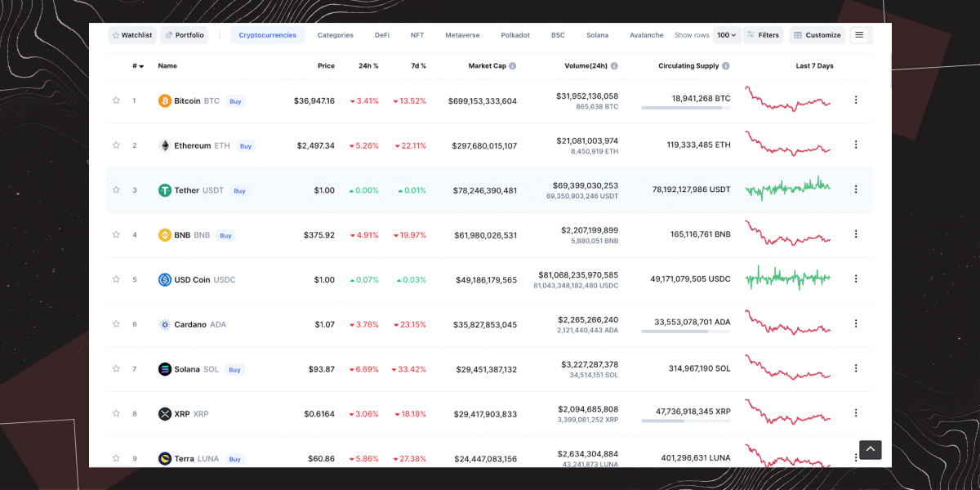This screenshot has height=490, width=980.
Task: Click the Ethereum coin logo
Action: (165, 145)
